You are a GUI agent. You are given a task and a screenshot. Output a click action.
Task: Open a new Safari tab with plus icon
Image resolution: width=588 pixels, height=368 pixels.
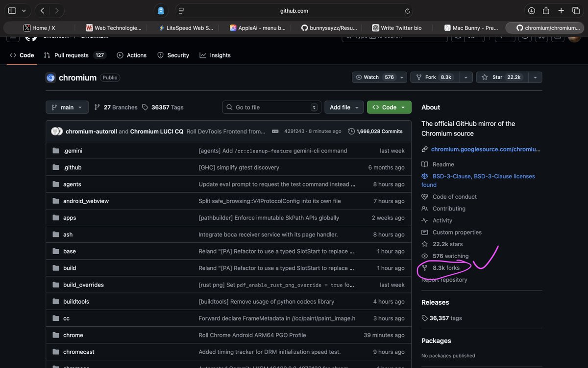[562, 10]
